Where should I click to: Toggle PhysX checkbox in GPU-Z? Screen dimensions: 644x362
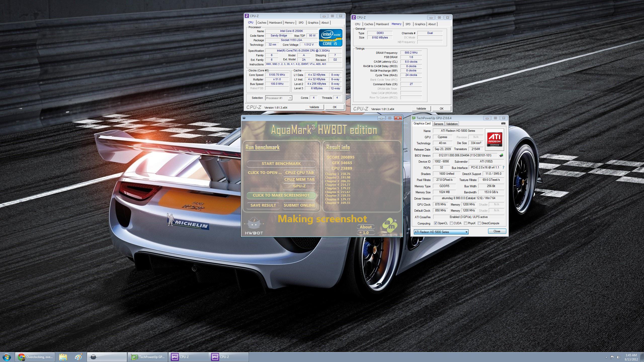tap(465, 223)
